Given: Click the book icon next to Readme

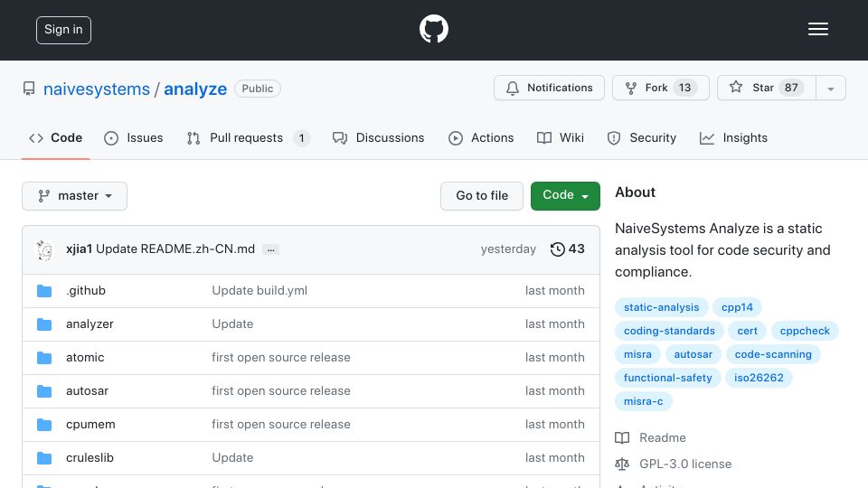Looking at the screenshot, I should (622, 438).
